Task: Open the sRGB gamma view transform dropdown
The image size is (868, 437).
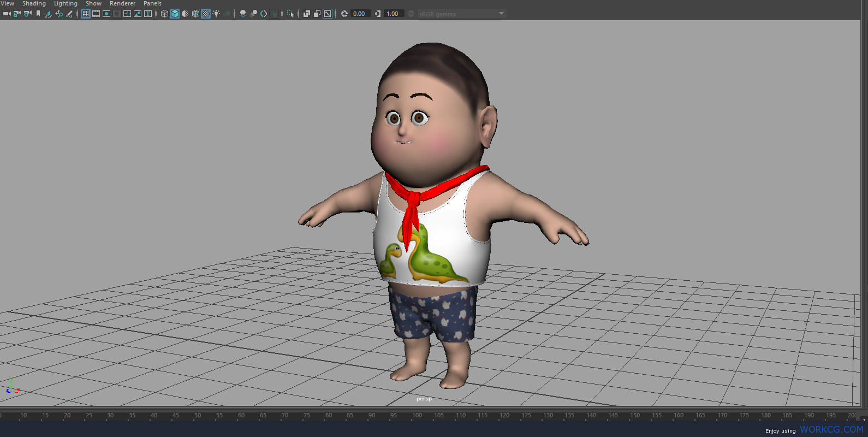Action: [x=462, y=14]
